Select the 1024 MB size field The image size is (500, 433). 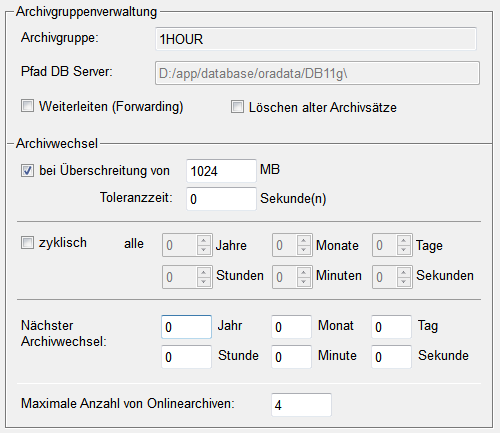[x=221, y=171]
